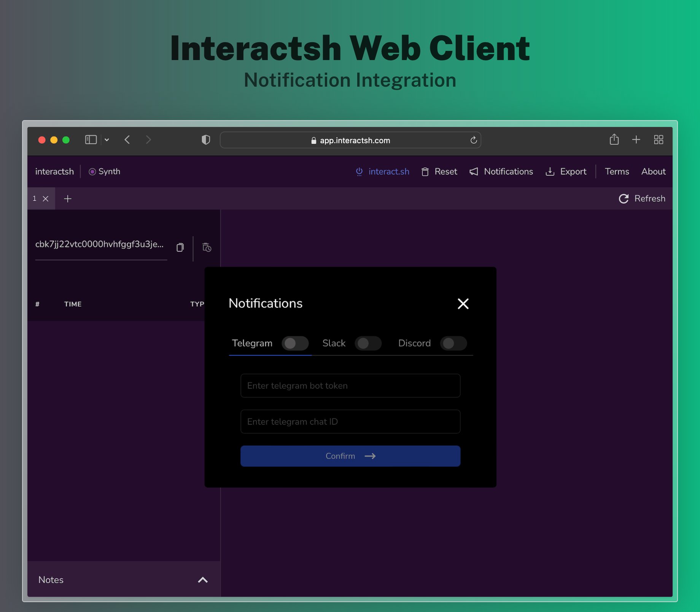Select session tab 1

click(x=35, y=198)
